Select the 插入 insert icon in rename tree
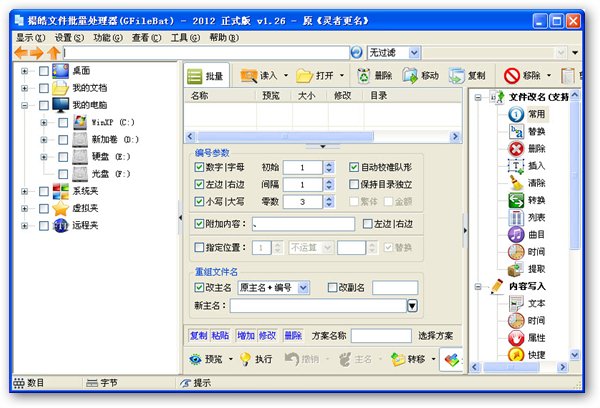This screenshot has height=408, width=600. (516, 166)
